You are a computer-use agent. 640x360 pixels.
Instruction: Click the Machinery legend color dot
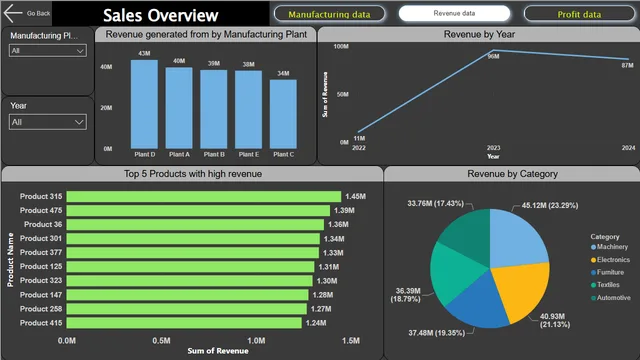pos(593,247)
